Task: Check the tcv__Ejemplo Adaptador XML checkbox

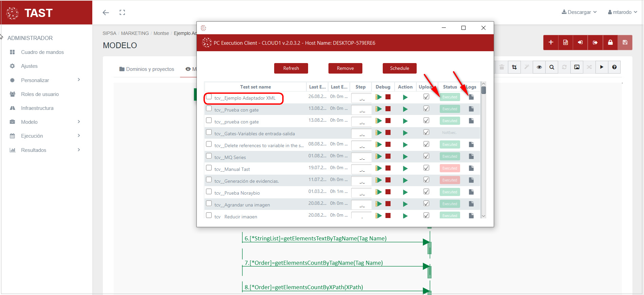Action: (x=209, y=97)
